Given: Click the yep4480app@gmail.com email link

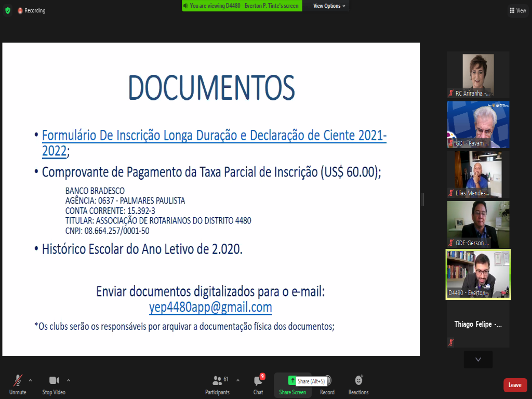Looking at the screenshot, I should coord(210,307).
